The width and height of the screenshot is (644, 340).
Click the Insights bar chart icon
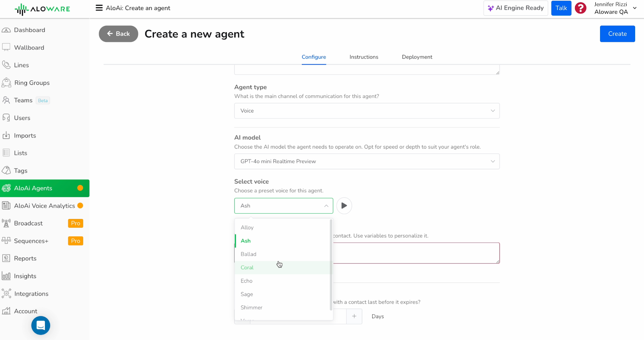(6, 276)
